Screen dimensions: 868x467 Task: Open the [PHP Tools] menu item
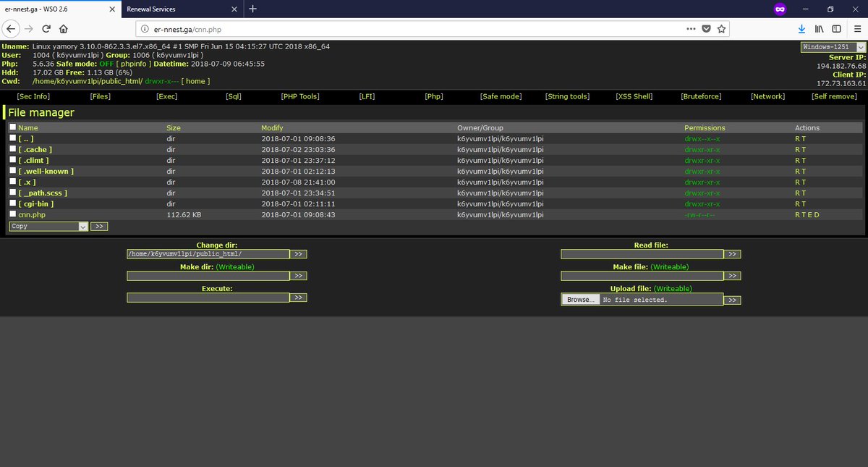[x=300, y=96]
